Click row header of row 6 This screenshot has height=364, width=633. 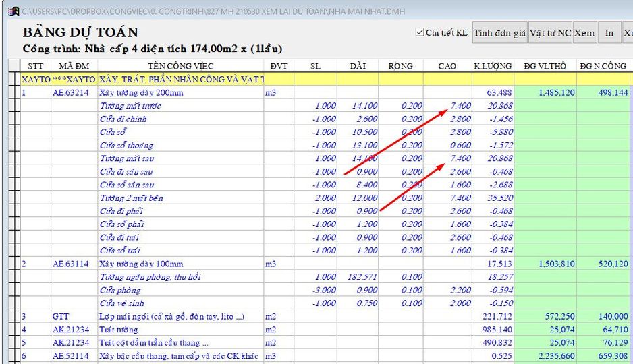[x=14, y=356]
